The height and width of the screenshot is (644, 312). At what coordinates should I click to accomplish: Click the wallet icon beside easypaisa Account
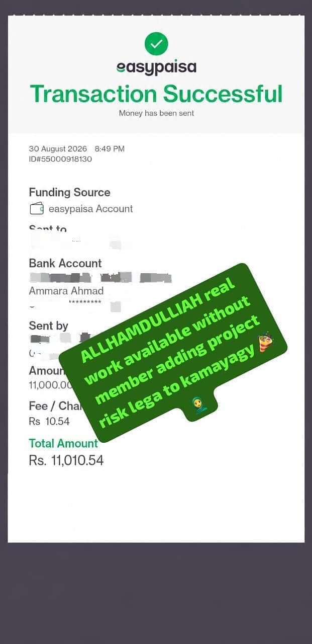coord(36,208)
